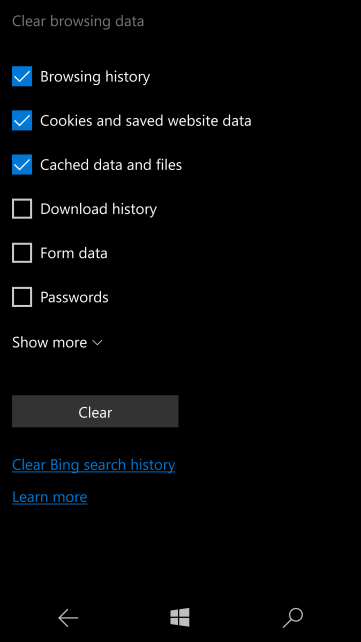This screenshot has height=642, width=361.
Task: Click the Download history label text
Action: click(x=98, y=209)
